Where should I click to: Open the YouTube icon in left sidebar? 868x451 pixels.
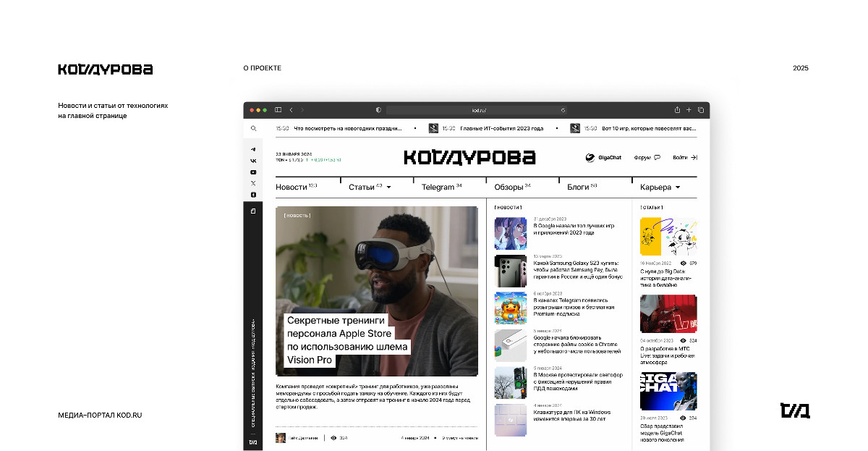pos(253,172)
